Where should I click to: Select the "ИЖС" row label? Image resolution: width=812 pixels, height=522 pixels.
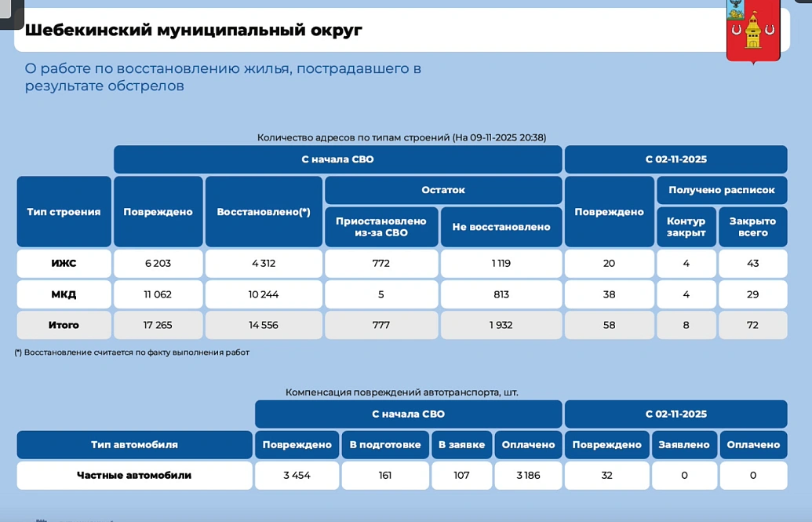[x=64, y=264]
